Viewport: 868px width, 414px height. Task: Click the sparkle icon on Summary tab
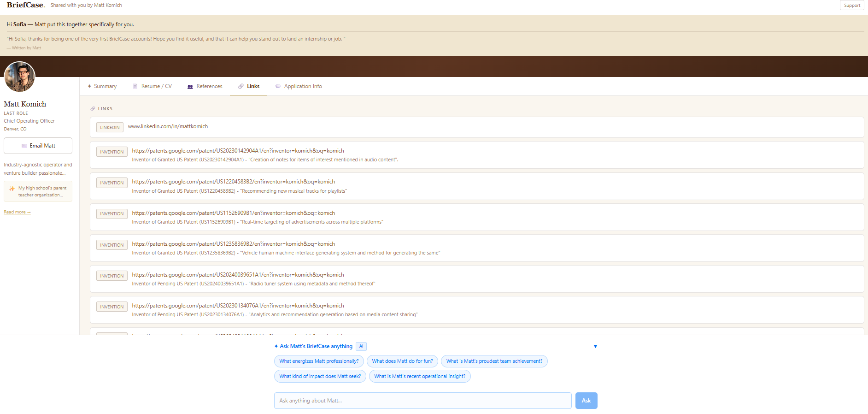pyautogui.click(x=89, y=86)
